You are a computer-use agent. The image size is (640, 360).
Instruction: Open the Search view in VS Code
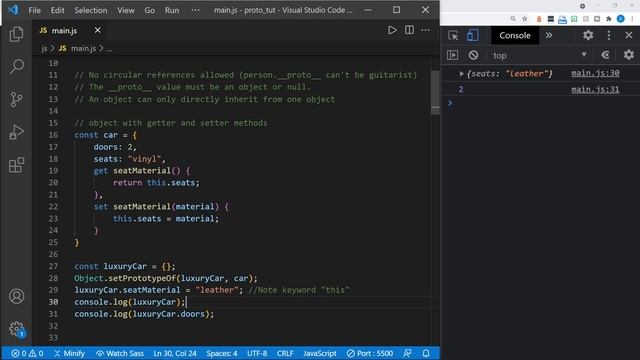point(16,67)
